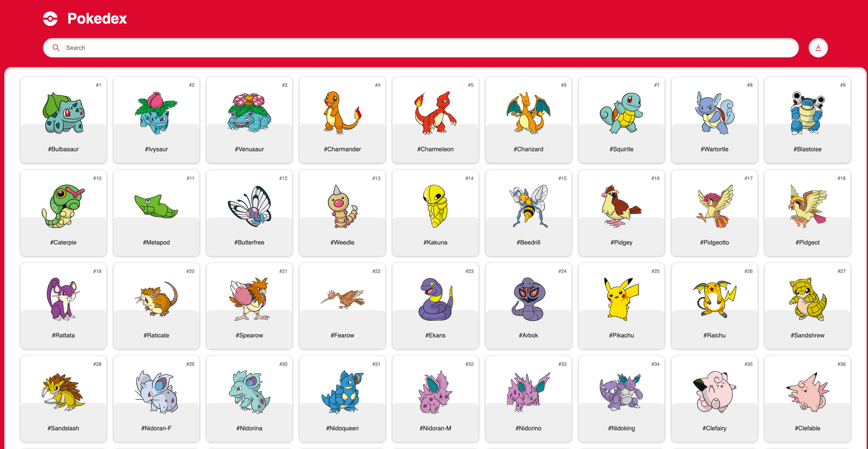Open the Beedrill card
Screen dimensions: 868x449
coord(529,213)
